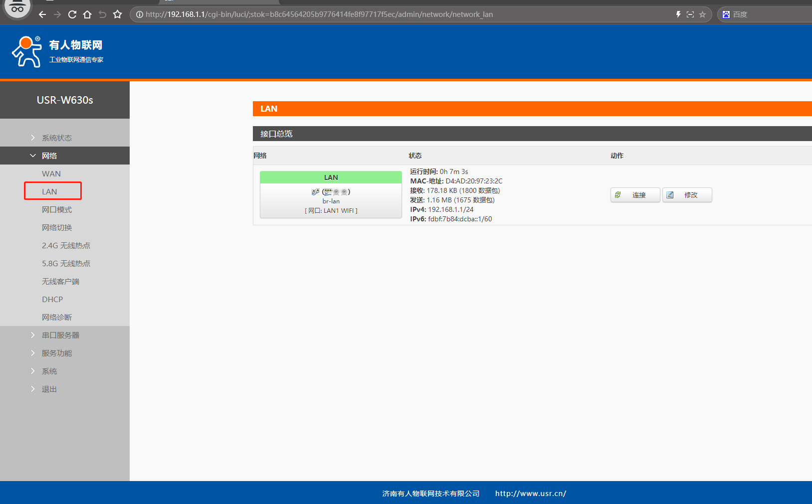Click the bookmark star next to home
Image resolution: width=812 pixels, height=504 pixels.
coord(118,14)
